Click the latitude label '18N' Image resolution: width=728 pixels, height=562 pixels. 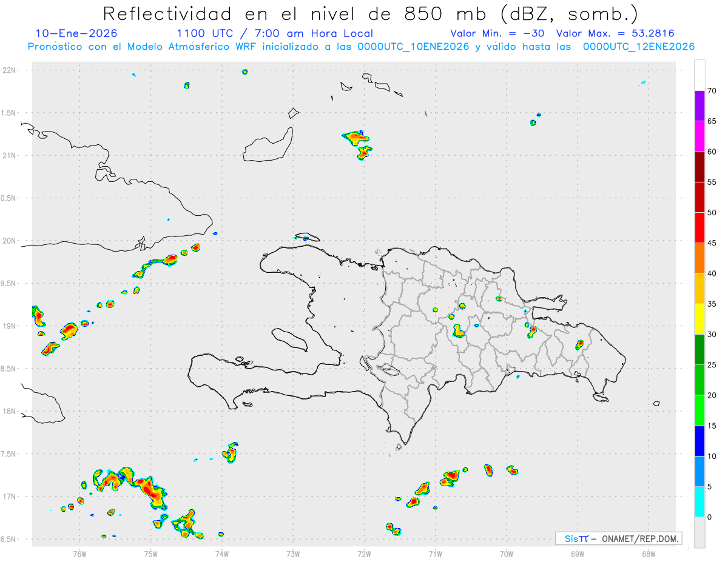coord(10,412)
